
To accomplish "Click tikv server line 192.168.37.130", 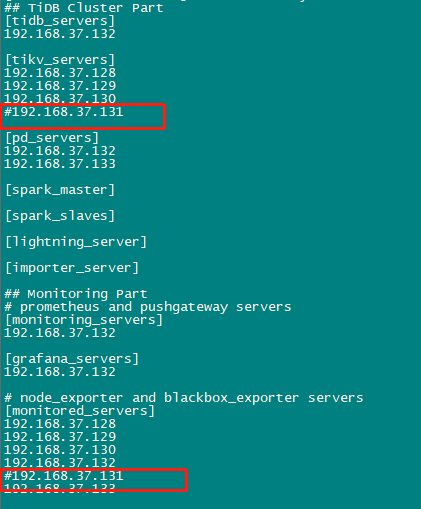I will coord(60,99).
